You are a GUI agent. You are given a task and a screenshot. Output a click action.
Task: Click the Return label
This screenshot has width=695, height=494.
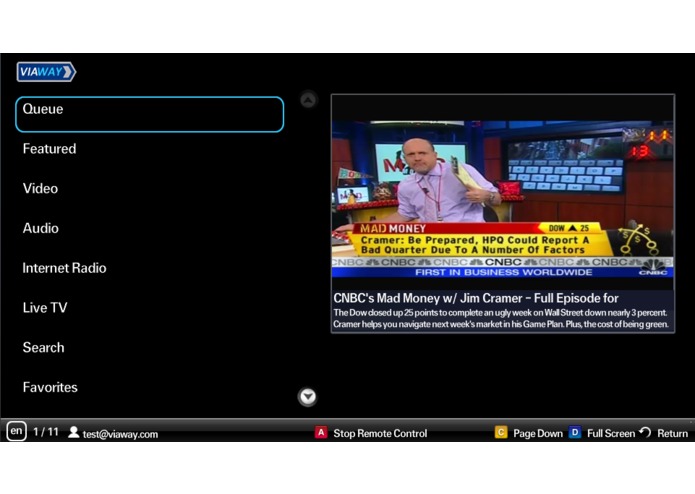coord(672,433)
